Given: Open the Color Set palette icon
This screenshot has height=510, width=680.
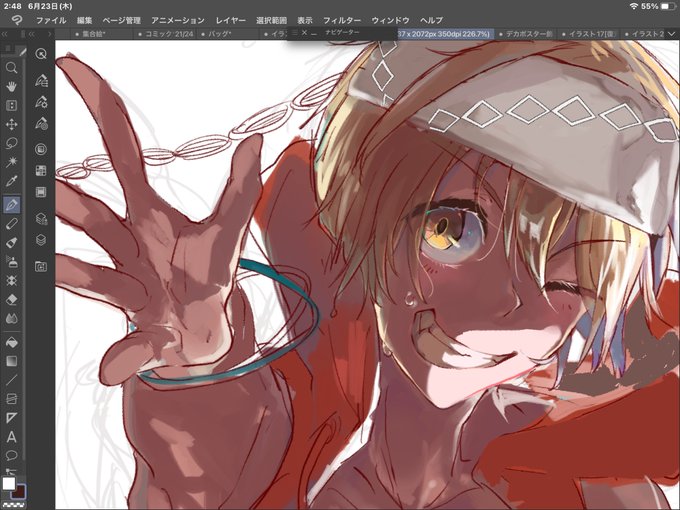Looking at the screenshot, I should point(41,170).
